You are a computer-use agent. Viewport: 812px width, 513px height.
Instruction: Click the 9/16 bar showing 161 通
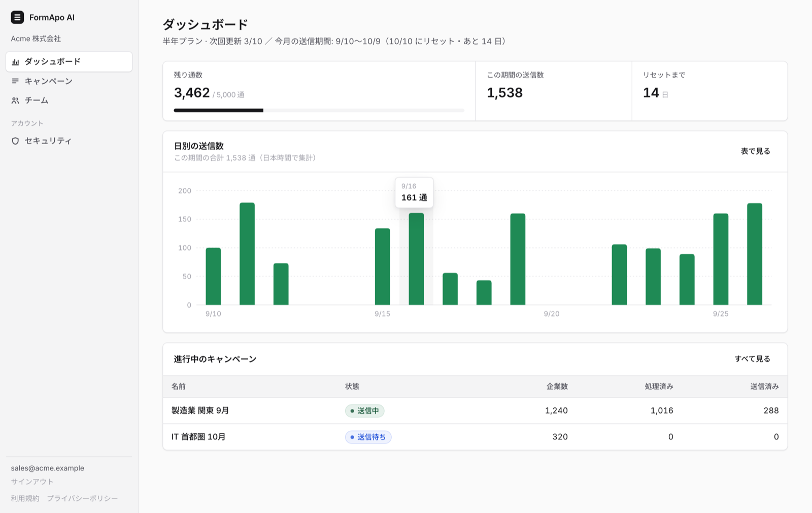(416, 259)
